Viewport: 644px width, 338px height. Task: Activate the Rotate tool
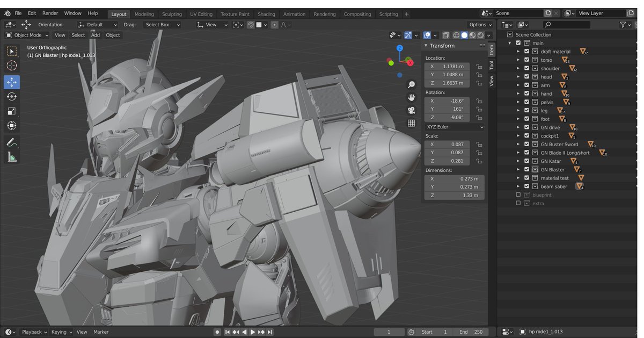[12, 97]
